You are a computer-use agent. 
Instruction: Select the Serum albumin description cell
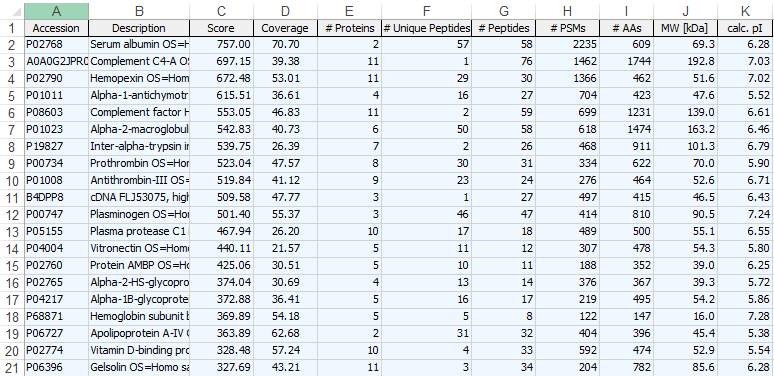pos(139,45)
